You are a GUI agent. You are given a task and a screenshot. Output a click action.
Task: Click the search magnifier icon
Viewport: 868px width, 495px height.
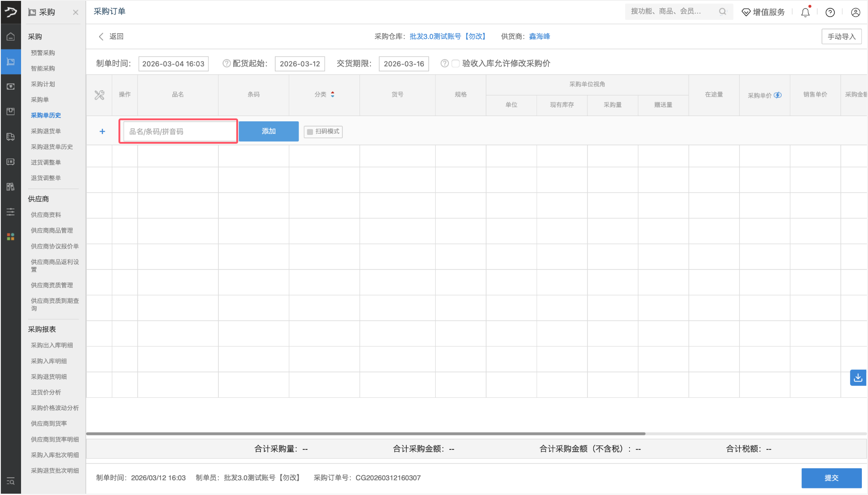click(x=722, y=12)
